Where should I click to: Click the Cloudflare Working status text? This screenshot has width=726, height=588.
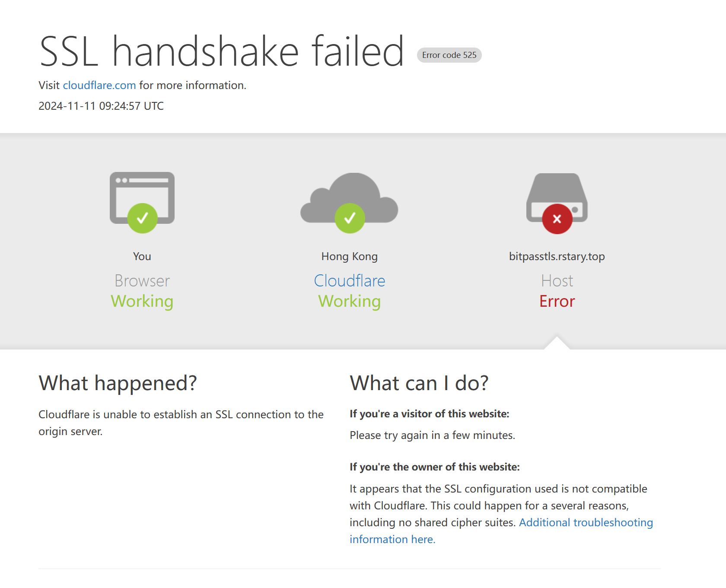coord(350,301)
